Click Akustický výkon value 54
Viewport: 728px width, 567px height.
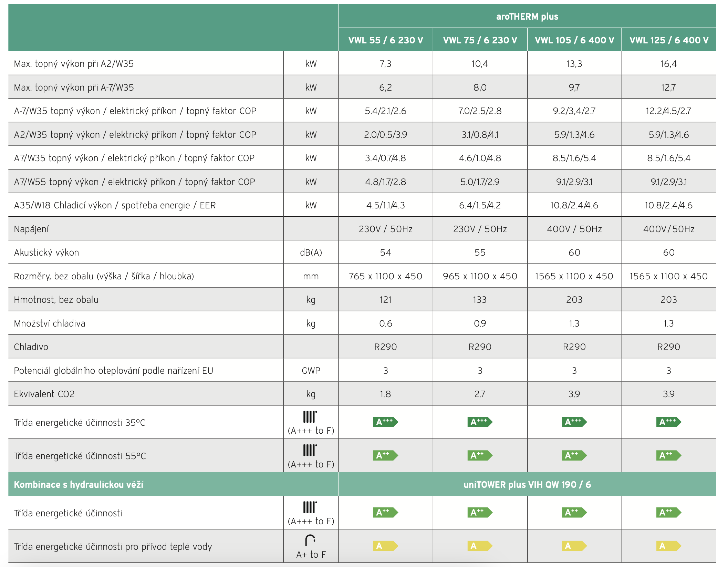pyautogui.click(x=385, y=252)
